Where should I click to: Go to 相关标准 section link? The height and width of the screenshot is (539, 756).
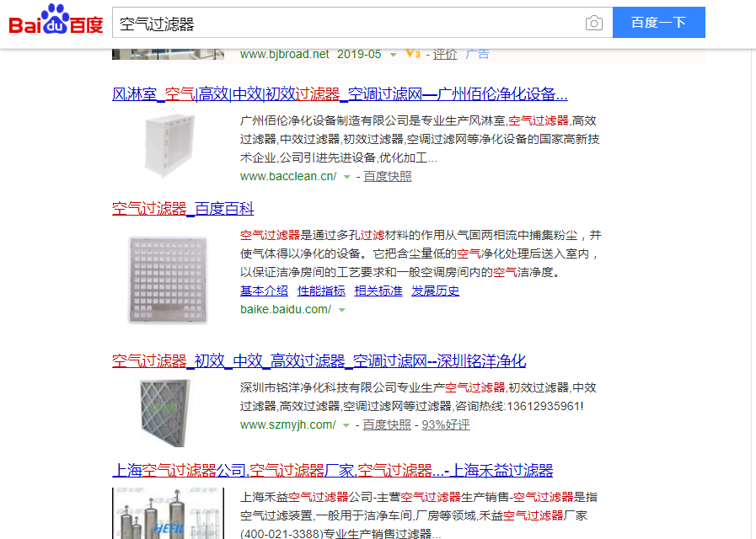(378, 291)
